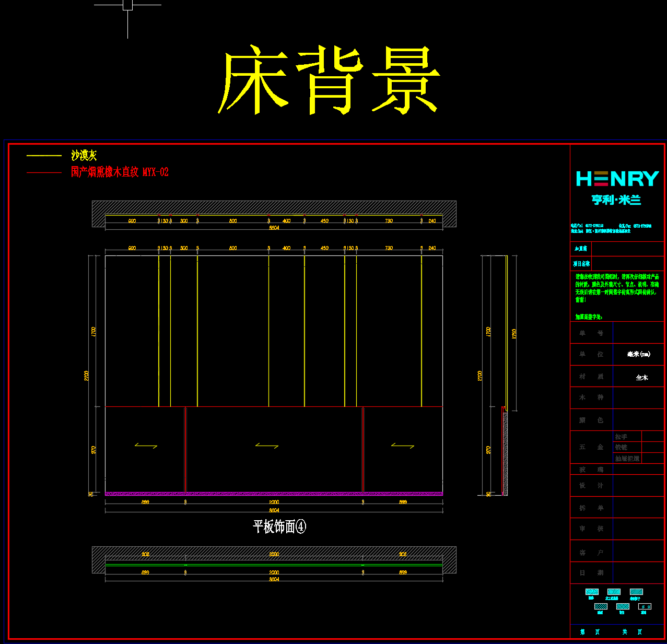667x644 pixels.
Task: Click the HENRY logo in title block
Action: pos(617,179)
